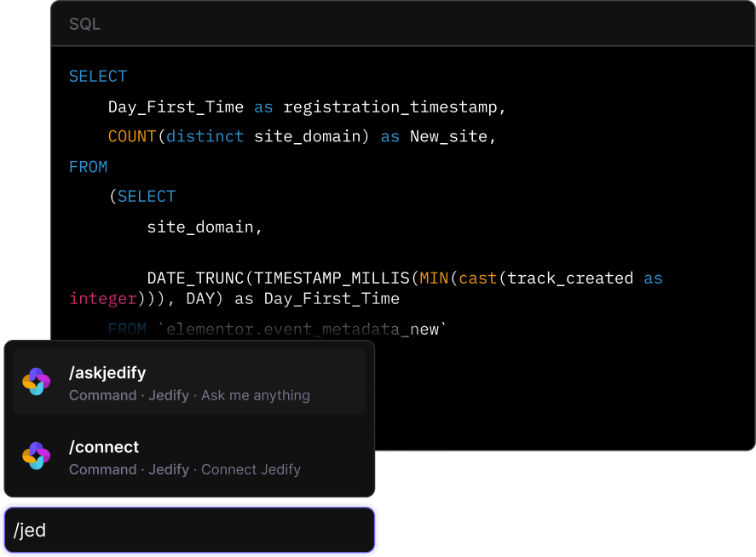The width and height of the screenshot is (756, 557).
Task: Select the /connect command suggestion
Action: (189, 457)
